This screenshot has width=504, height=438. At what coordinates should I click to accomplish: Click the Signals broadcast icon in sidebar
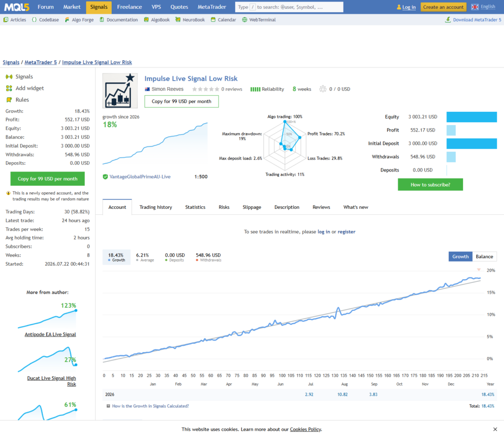click(x=9, y=76)
